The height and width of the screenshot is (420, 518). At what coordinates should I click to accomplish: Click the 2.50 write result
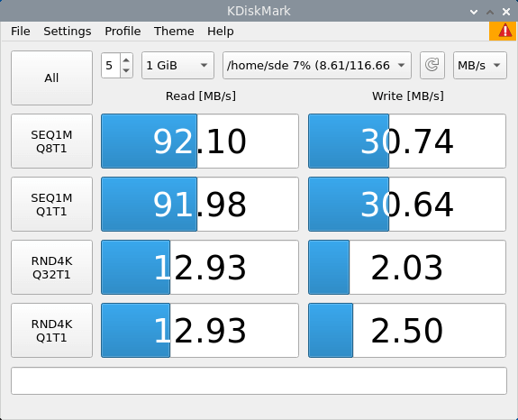click(x=407, y=331)
